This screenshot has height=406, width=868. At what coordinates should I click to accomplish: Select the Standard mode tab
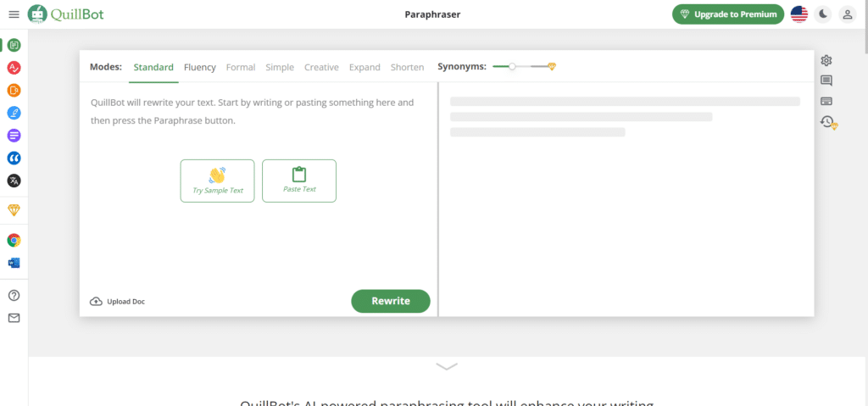pos(153,67)
